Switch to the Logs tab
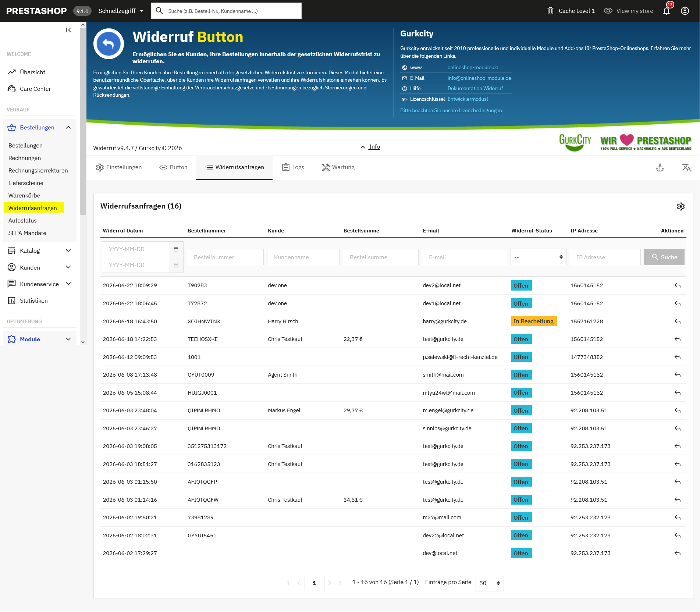The image size is (700, 612). pos(293,167)
